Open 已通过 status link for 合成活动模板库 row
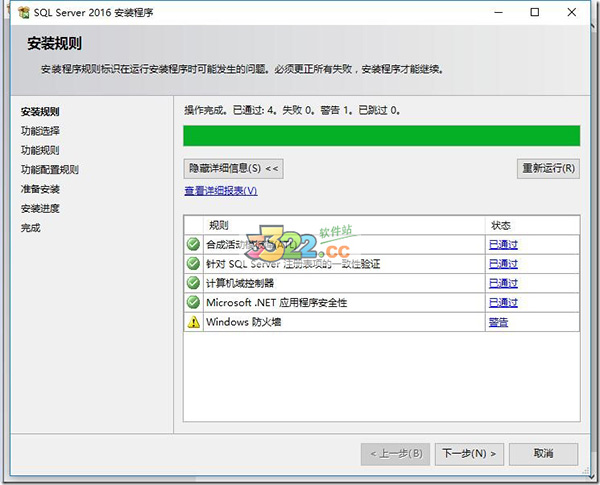600x485 pixels. click(503, 245)
